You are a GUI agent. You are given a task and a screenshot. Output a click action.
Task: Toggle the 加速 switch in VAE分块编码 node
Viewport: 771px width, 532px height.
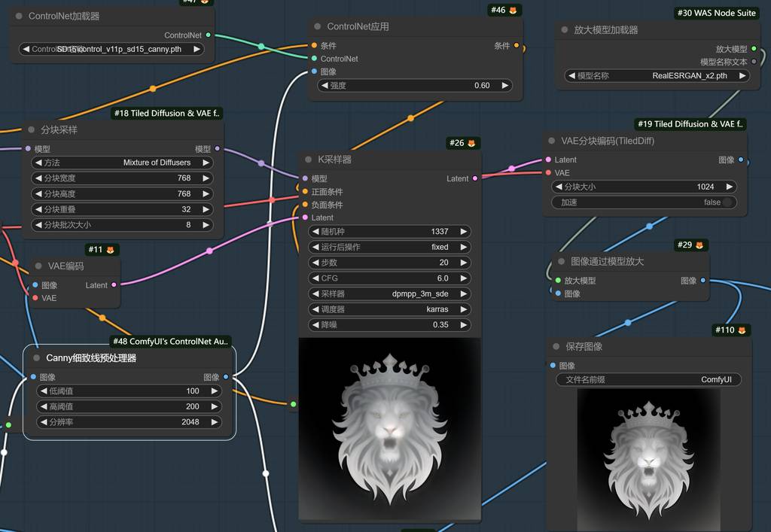click(727, 202)
